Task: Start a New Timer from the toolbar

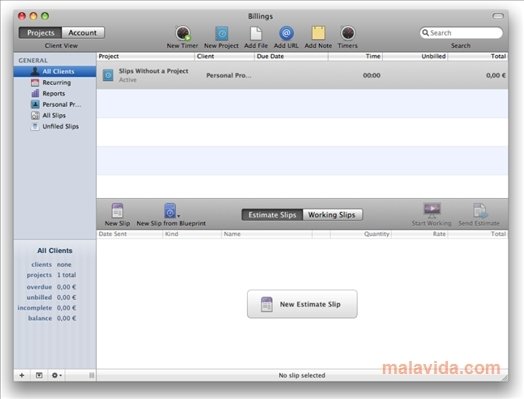Action: (x=183, y=33)
